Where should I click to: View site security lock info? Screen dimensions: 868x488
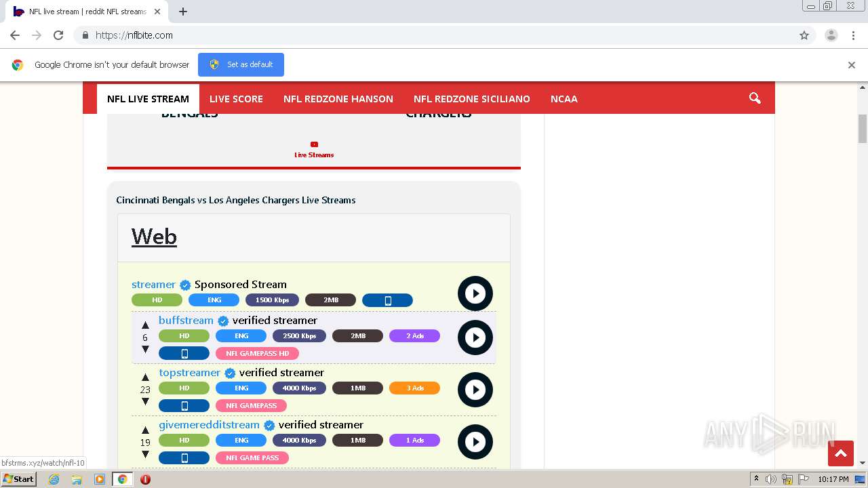tap(85, 35)
